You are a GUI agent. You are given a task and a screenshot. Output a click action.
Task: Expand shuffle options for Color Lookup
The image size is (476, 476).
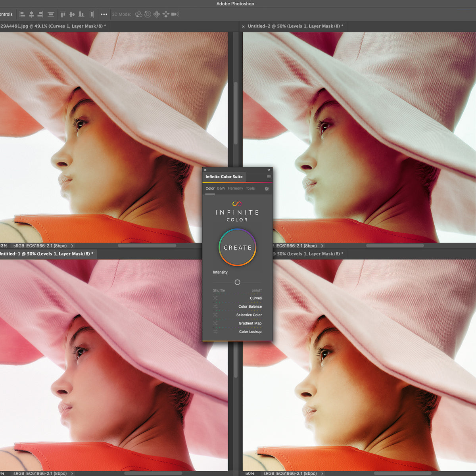pyautogui.click(x=215, y=332)
